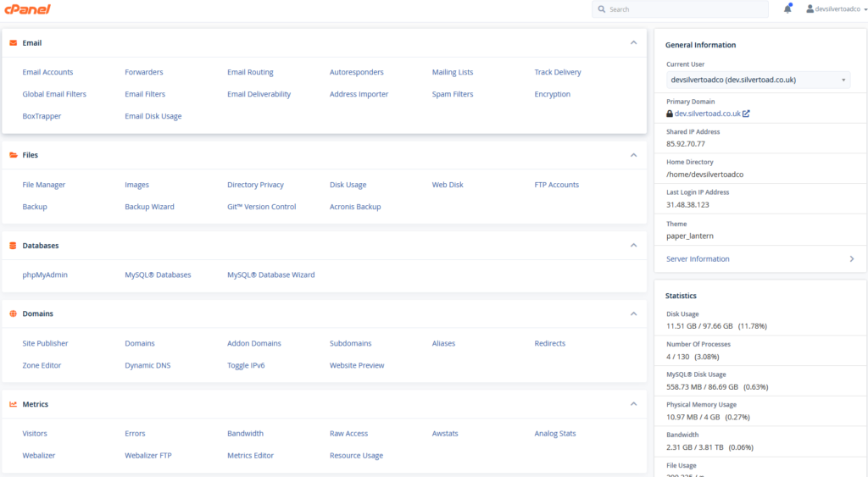Screen dimensions: 868x477
Task: Click the Files section folder icon
Action: pyautogui.click(x=13, y=155)
